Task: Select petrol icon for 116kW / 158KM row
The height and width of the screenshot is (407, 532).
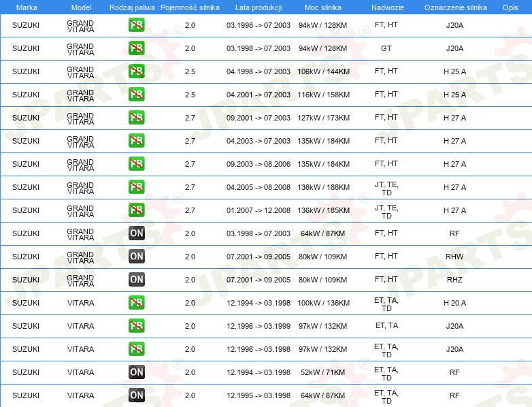Action: (136, 94)
